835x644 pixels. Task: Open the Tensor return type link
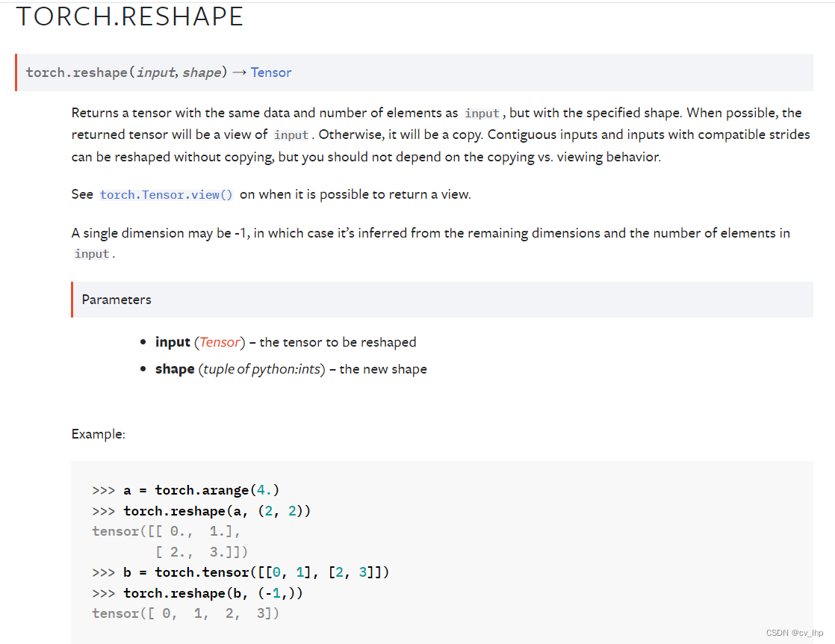[271, 72]
